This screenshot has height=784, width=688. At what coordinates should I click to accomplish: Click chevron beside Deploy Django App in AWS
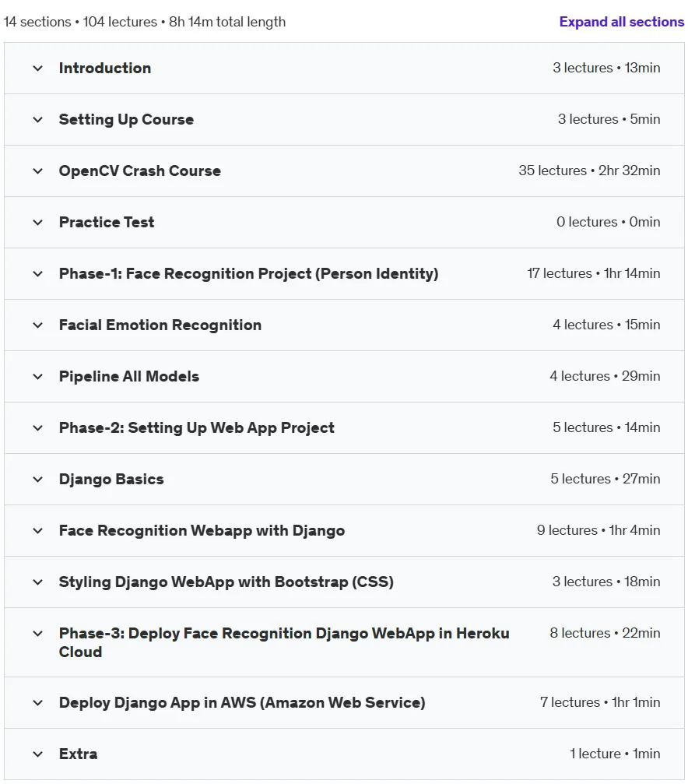(37, 703)
